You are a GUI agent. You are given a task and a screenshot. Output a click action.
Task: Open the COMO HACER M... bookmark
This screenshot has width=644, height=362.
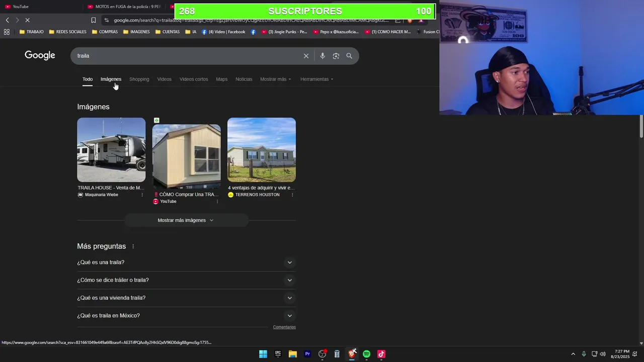[x=387, y=32]
